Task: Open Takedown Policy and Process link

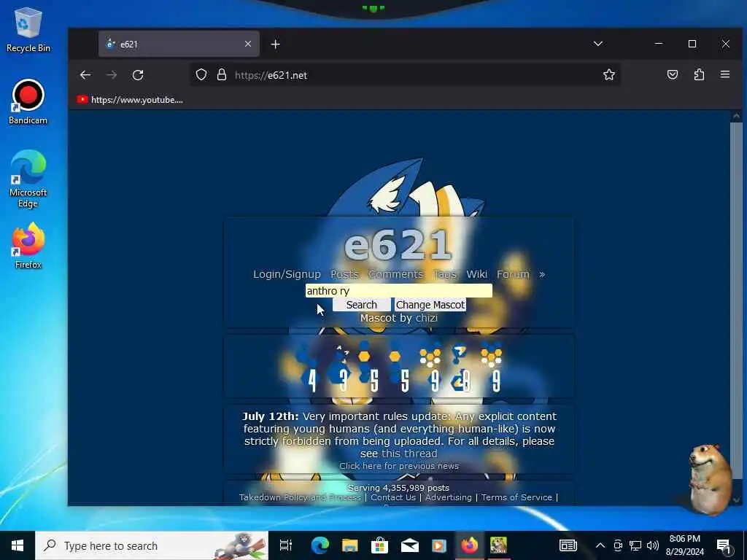Action: (300, 497)
